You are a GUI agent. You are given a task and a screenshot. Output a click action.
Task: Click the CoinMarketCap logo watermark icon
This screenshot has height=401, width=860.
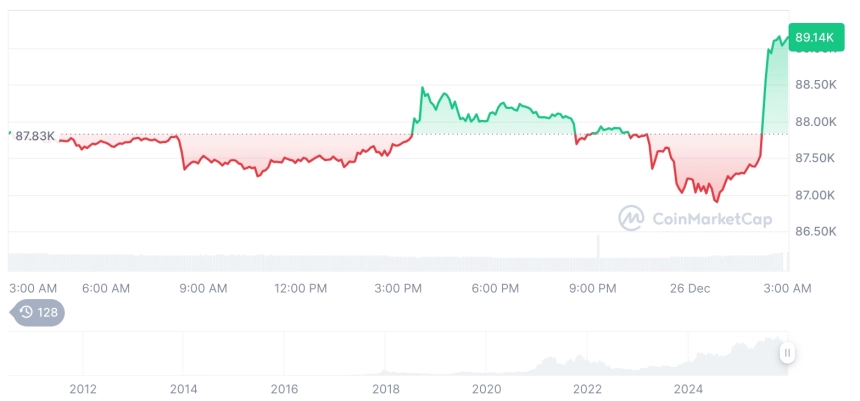tap(631, 218)
